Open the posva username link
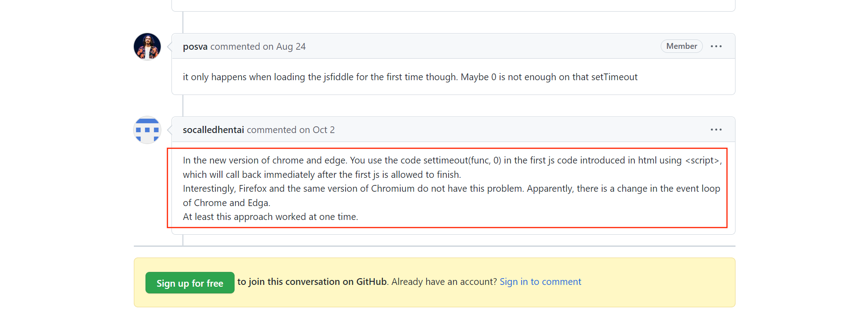The image size is (868, 314). (x=195, y=47)
